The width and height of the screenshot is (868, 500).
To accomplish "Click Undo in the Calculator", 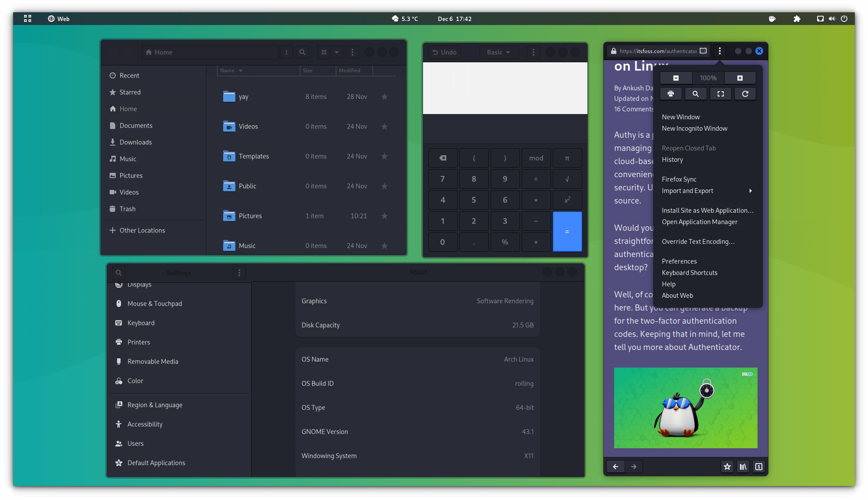I will pyautogui.click(x=444, y=52).
